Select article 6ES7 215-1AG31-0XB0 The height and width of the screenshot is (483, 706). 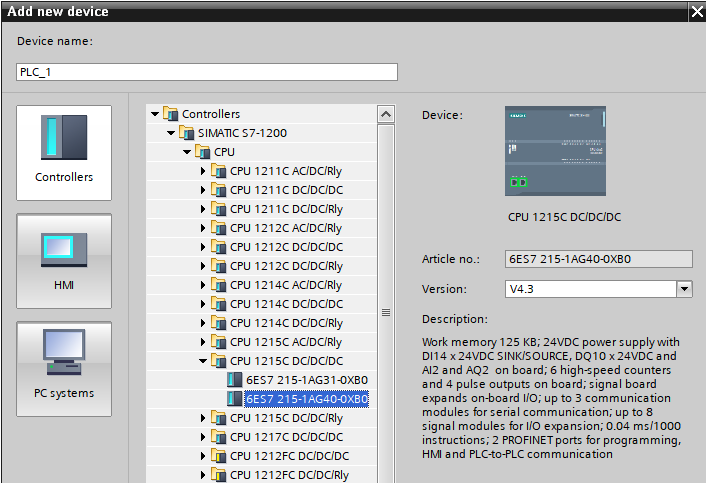[307, 380]
